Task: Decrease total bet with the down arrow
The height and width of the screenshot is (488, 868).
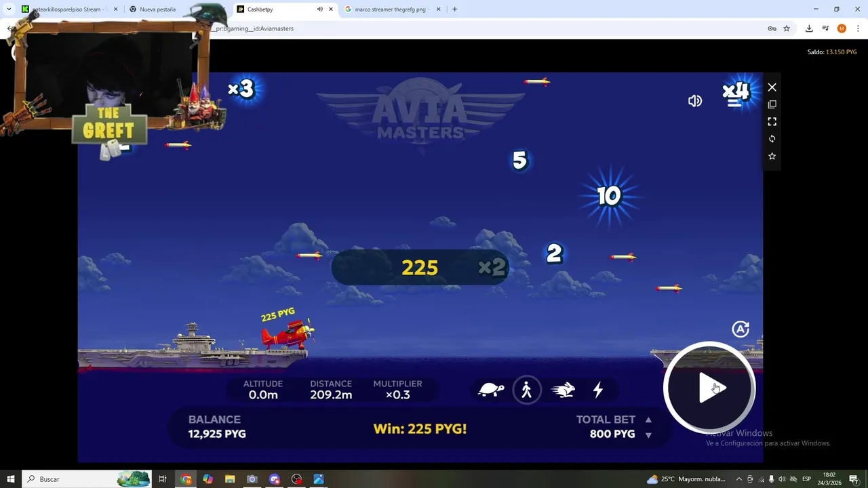Action: pos(648,435)
